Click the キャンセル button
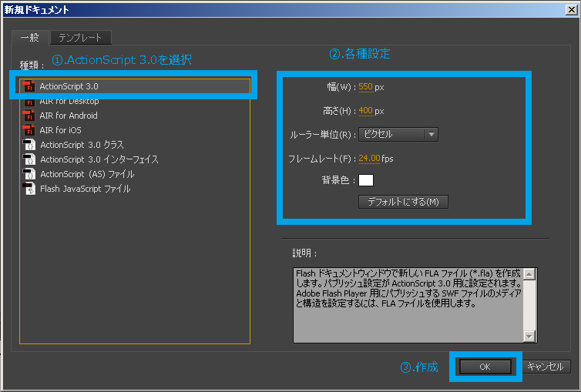Viewport: 581px width, 392px height. coord(546,367)
